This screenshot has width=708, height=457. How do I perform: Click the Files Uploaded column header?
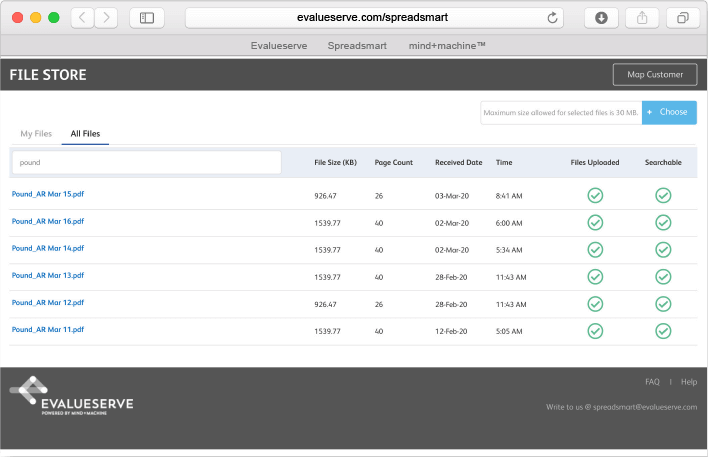[x=595, y=163]
